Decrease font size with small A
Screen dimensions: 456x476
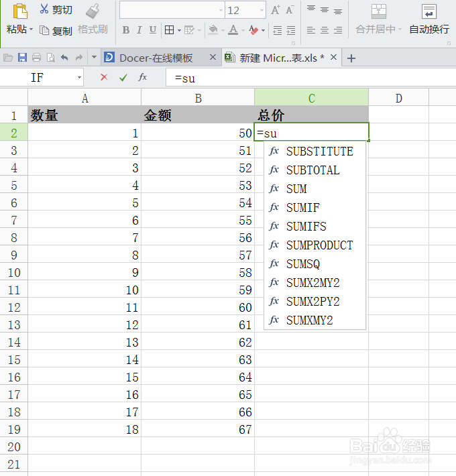[290, 10]
